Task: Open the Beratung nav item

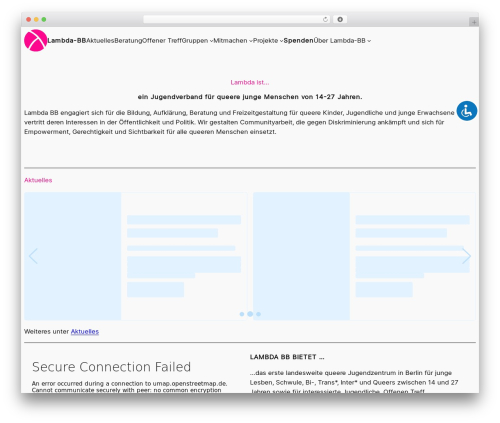Action: coord(128,41)
